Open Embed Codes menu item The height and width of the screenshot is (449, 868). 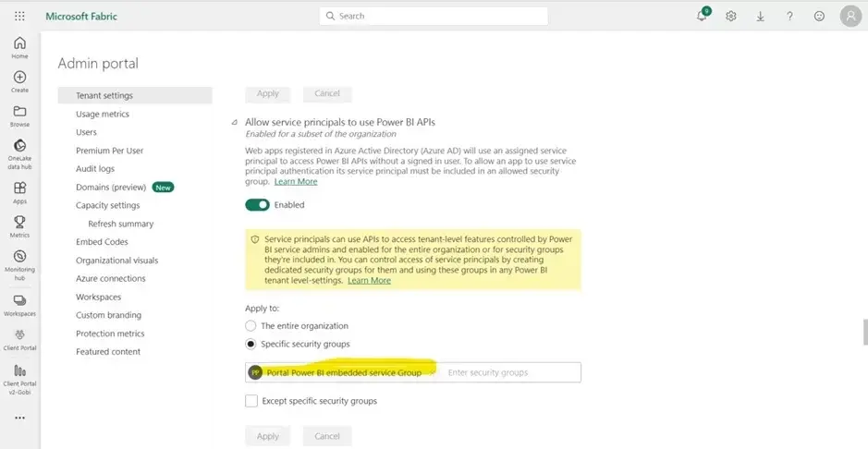pyautogui.click(x=102, y=242)
